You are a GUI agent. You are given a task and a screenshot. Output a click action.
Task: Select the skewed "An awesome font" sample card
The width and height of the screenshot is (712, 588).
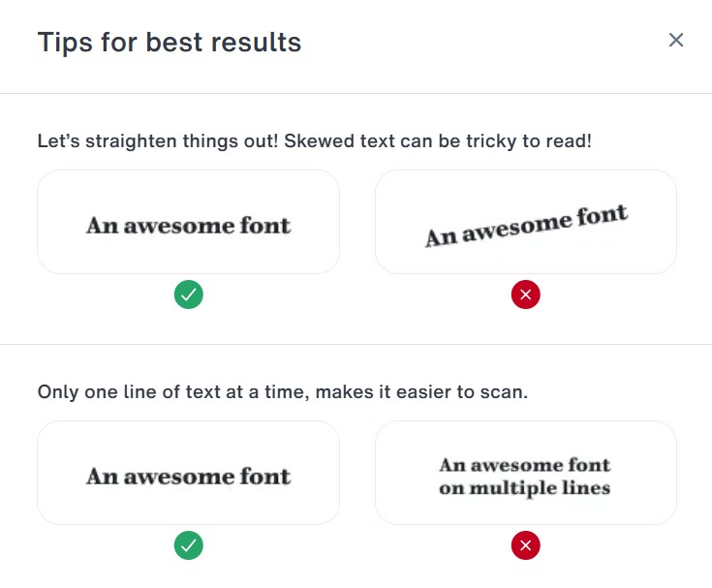(525, 222)
